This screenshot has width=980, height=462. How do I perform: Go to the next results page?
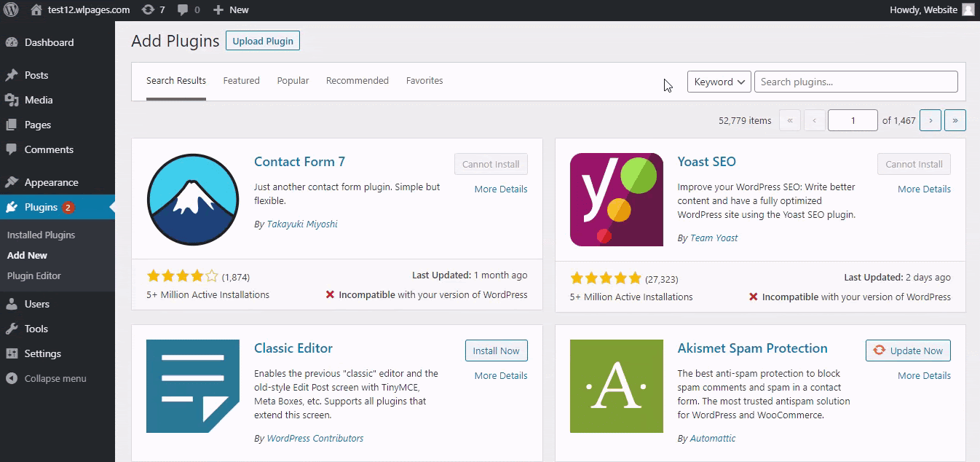930,120
